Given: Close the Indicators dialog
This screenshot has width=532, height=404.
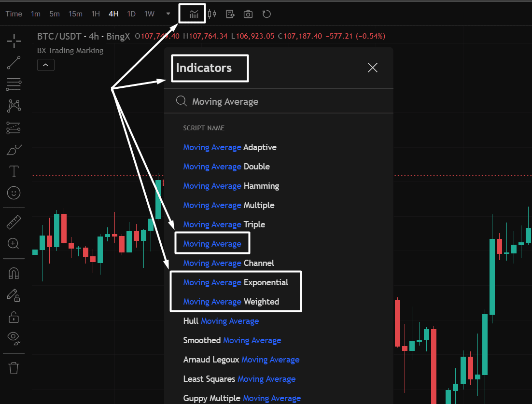Looking at the screenshot, I should [372, 68].
